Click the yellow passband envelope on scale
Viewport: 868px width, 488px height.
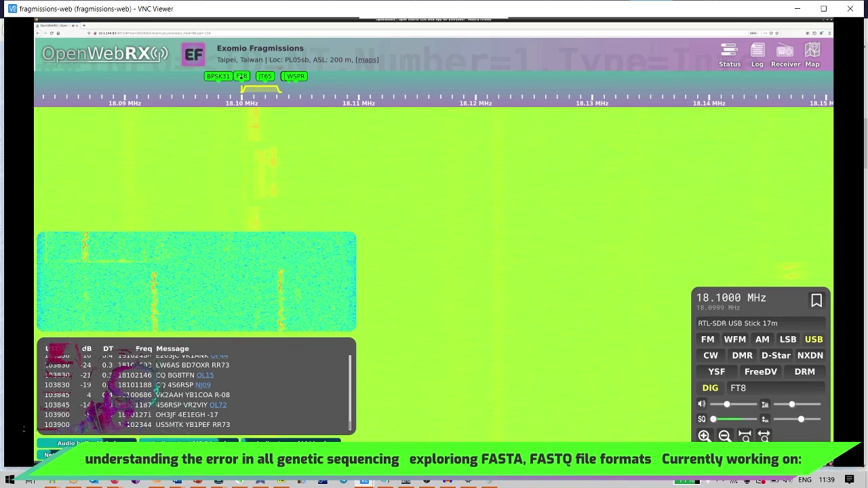261,89
